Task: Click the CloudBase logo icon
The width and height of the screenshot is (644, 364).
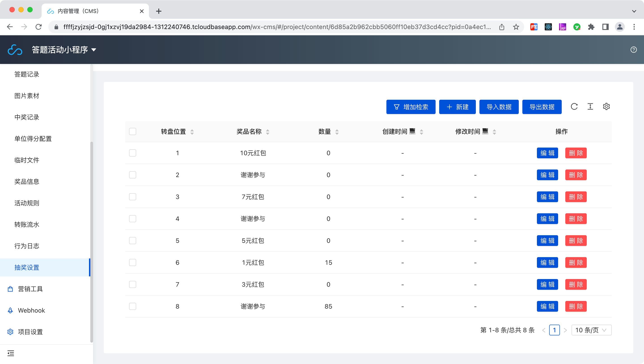Action: (x=15, y=50)
